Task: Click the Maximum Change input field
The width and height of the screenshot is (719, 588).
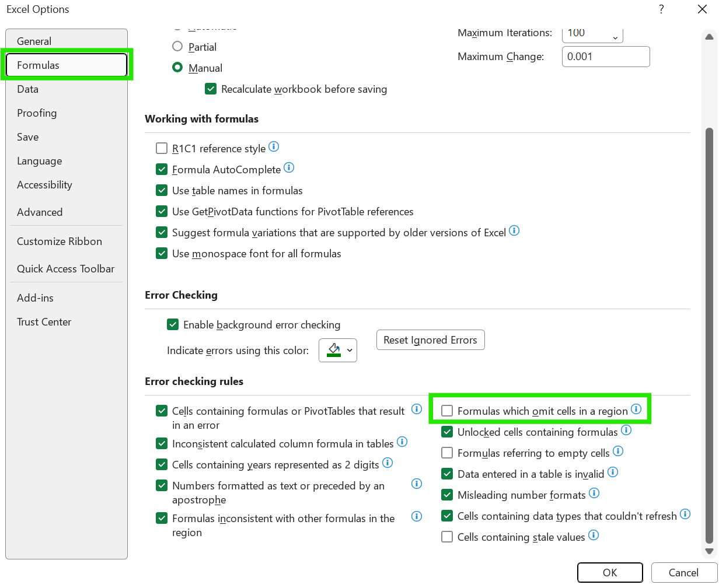Action: pyautogui.click(x=606, y=57)
